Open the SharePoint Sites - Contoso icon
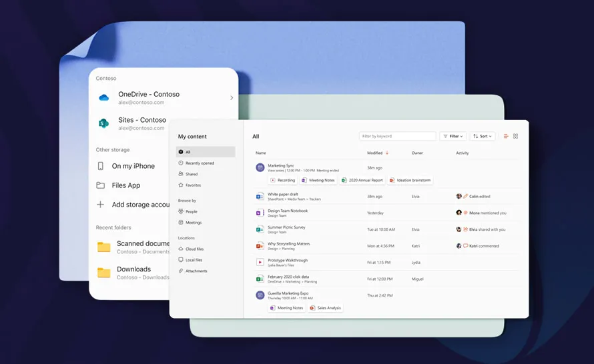594x364 pixels. 103,123
